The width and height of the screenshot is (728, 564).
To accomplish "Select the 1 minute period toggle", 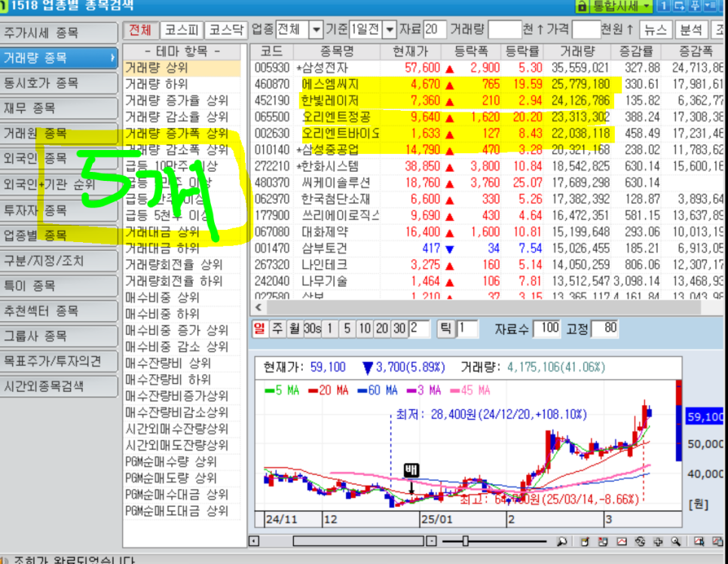I will tap(330, 329).
